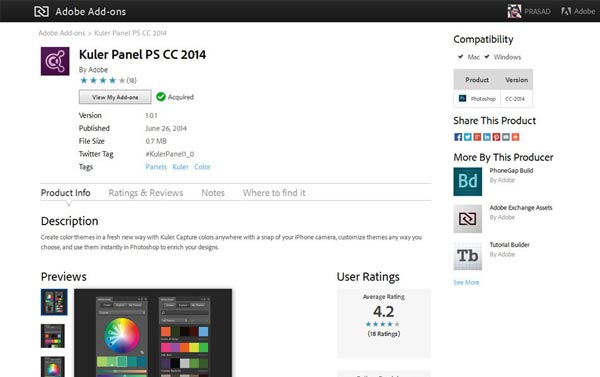
Task: Open the PhoneGap Build Bd icon
Action: pyautogui.click(x=468, y=181)
